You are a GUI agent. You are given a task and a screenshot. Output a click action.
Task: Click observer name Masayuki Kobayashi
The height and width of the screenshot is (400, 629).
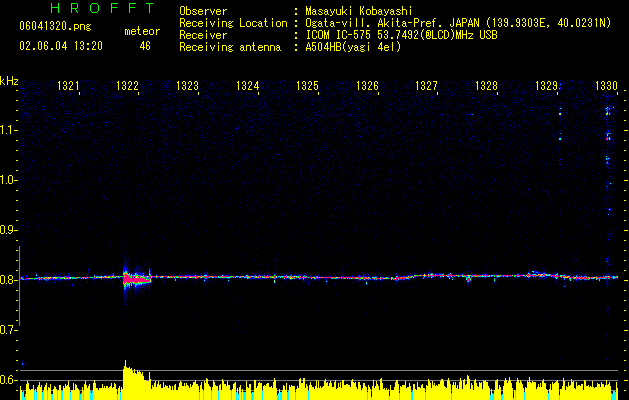[x=359, y=11]
